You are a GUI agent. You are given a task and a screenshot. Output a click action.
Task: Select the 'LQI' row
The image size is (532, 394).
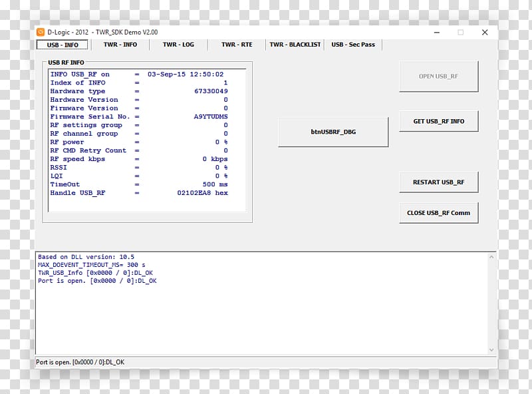[139, 176]
